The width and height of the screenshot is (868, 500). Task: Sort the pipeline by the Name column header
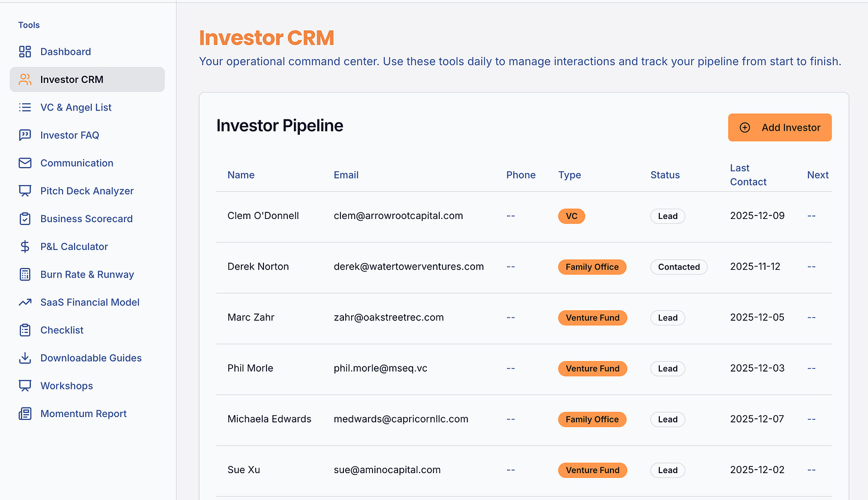(241, 175)
